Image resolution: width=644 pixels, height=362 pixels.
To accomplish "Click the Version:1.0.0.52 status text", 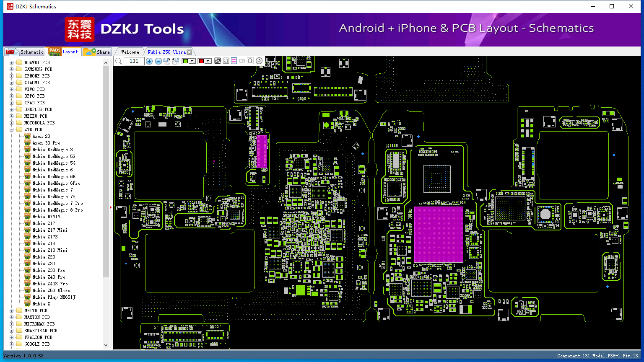I will (x=23, y=356).
